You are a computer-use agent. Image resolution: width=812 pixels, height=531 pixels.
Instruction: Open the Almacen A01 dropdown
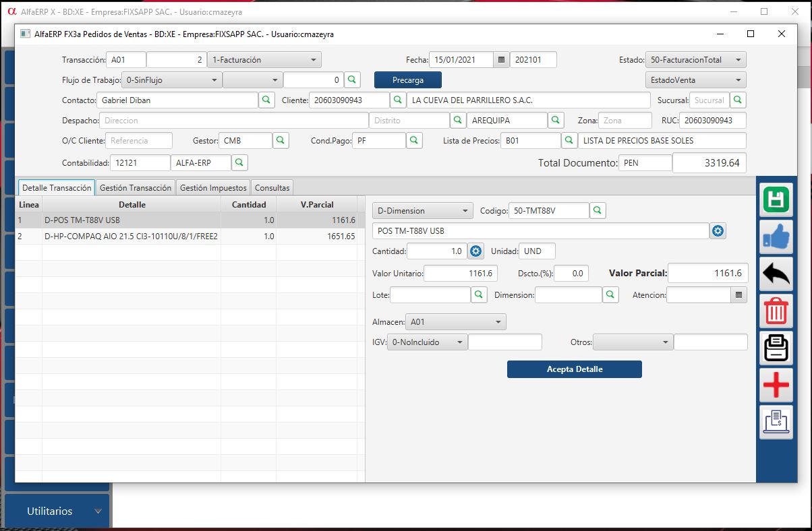[x=455, y=322]
